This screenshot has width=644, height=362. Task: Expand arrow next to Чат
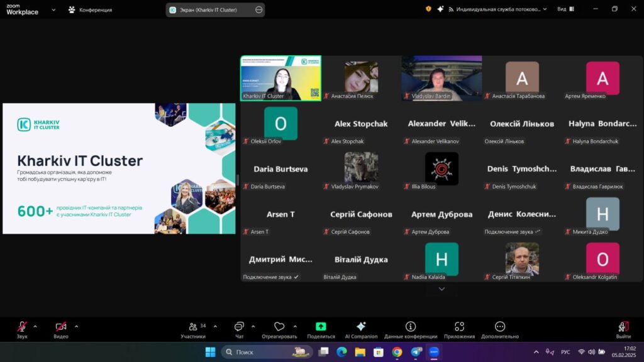point(253,327)
